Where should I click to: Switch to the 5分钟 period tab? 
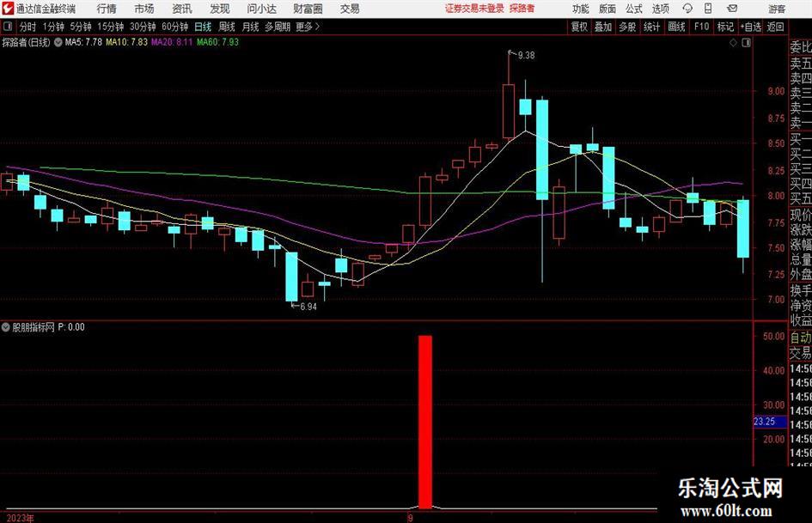point(80,27)
